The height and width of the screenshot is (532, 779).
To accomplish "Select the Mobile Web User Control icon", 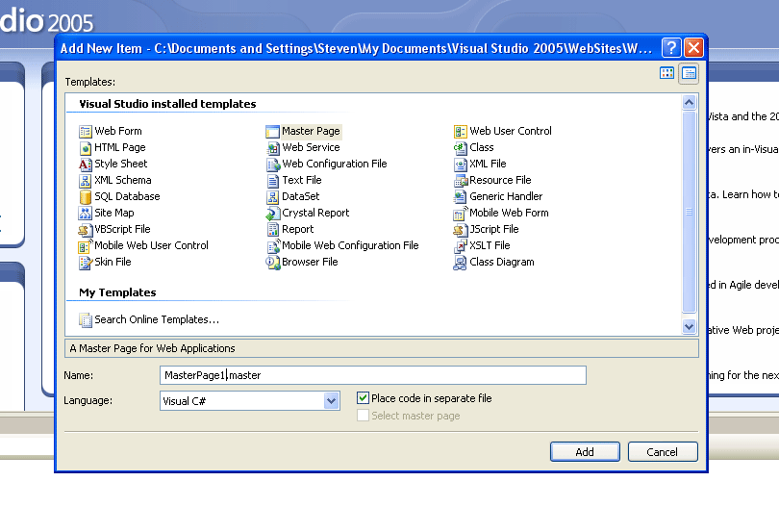I will (86, 246).
